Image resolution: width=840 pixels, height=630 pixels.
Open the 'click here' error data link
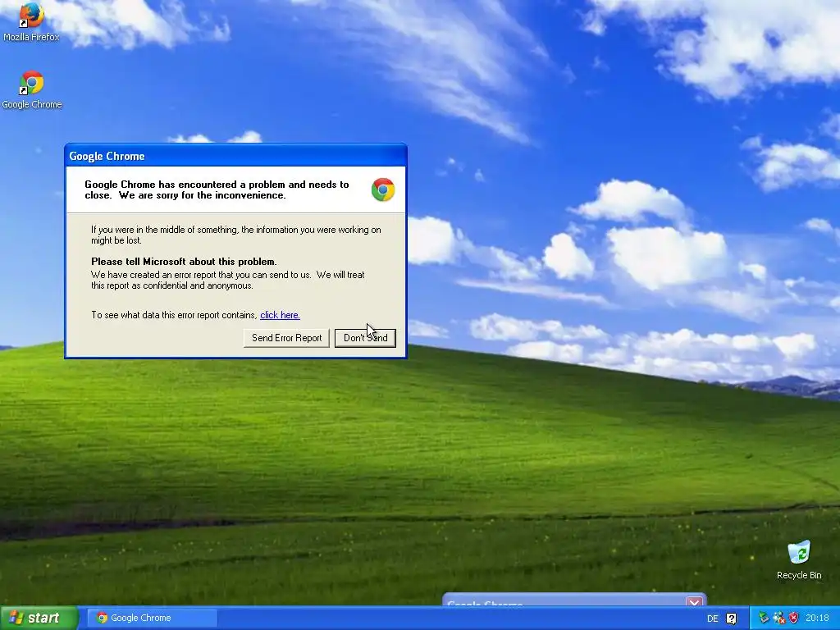[x=280, y=315]
